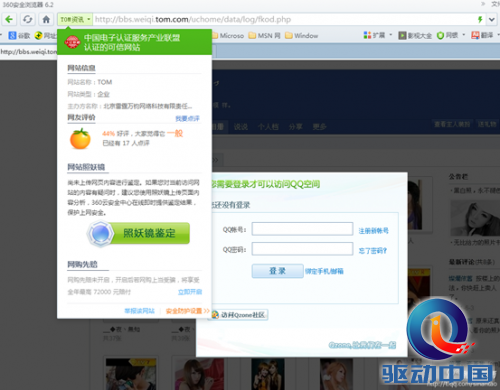Click the 访问Qzone社区 button
The image size is (500, 390).
239,314
